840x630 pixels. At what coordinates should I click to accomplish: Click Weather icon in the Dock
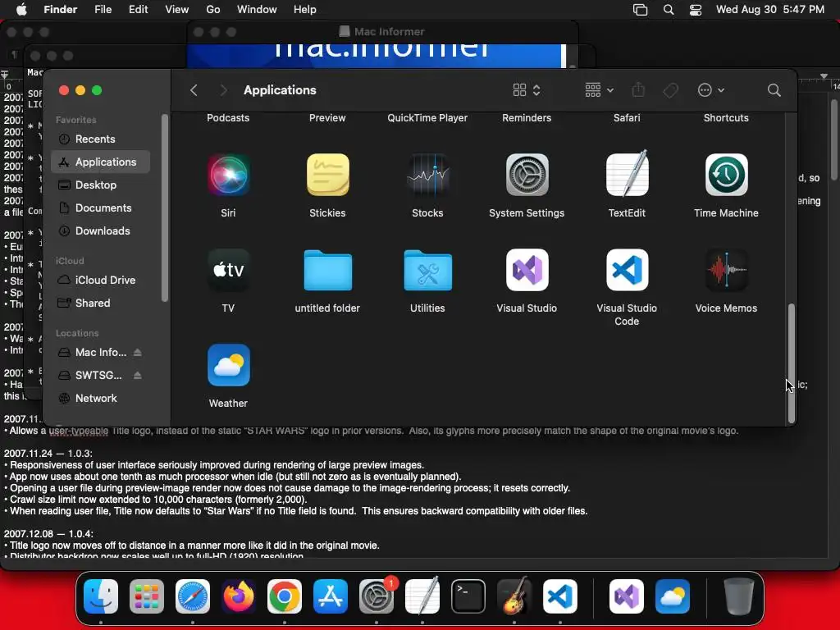coord(673,596)
